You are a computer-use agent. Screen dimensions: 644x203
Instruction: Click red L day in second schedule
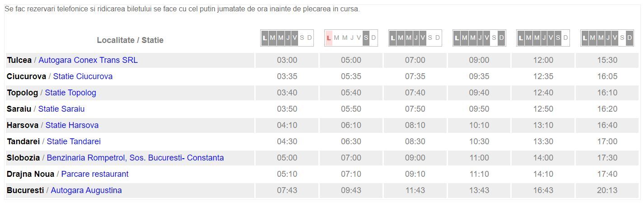click(x=329, y=38)
